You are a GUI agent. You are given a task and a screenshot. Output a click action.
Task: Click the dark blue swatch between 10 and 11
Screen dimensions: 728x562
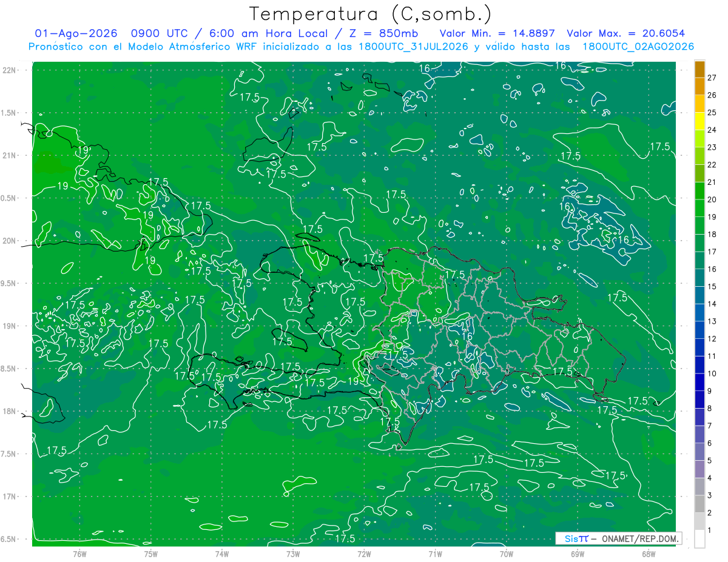(699, 365)
